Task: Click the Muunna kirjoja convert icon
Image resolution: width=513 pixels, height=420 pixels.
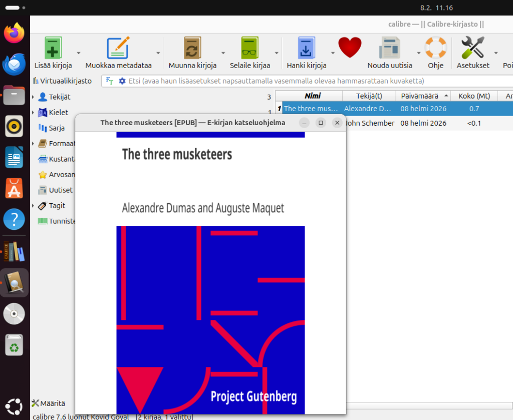Action: click(x=192, y=49)
